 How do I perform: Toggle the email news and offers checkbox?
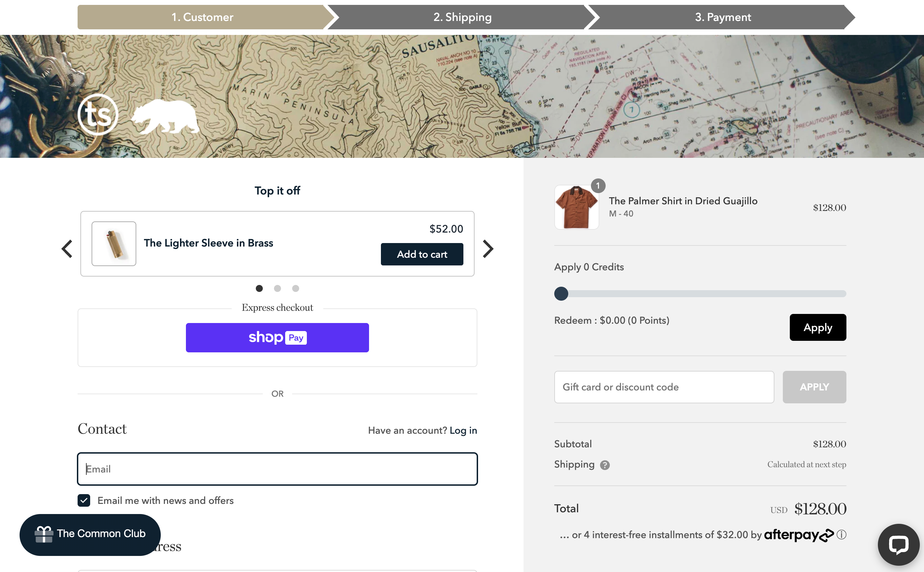tap(84, 500)
